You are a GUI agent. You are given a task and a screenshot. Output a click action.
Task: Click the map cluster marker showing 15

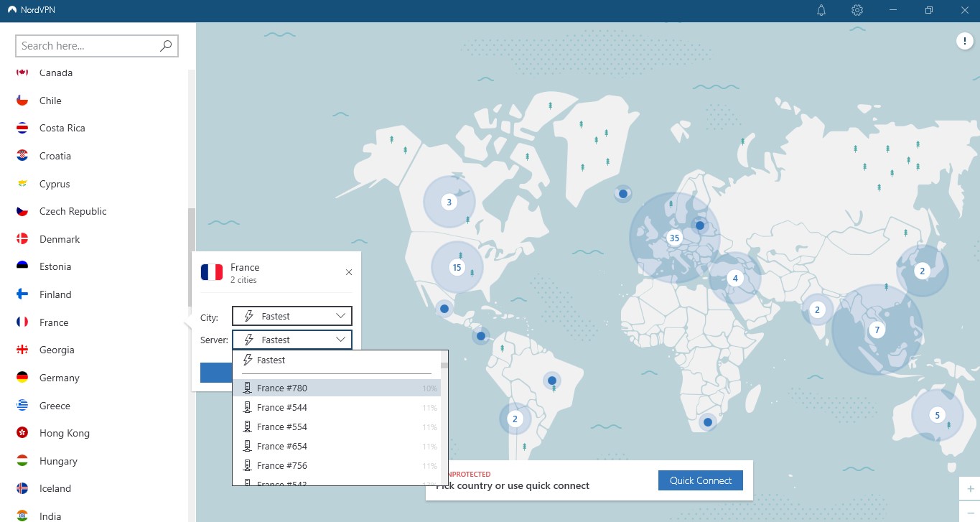[x=457, y=268]
